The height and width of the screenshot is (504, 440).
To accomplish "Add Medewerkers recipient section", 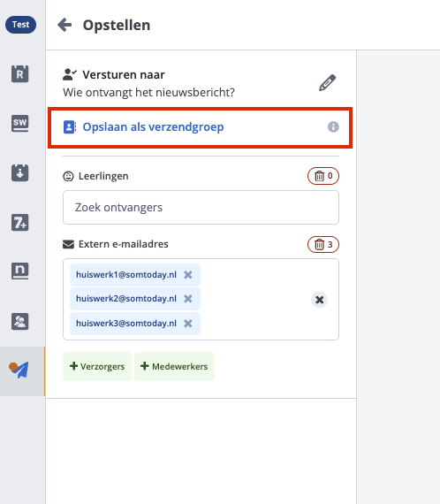I will click(x=174, y=366).
